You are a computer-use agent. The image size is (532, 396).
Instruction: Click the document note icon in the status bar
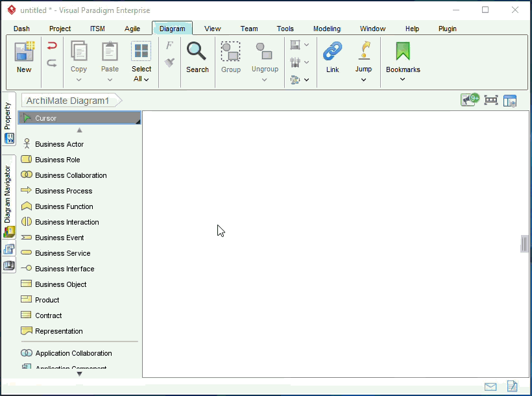click(513, 386)
